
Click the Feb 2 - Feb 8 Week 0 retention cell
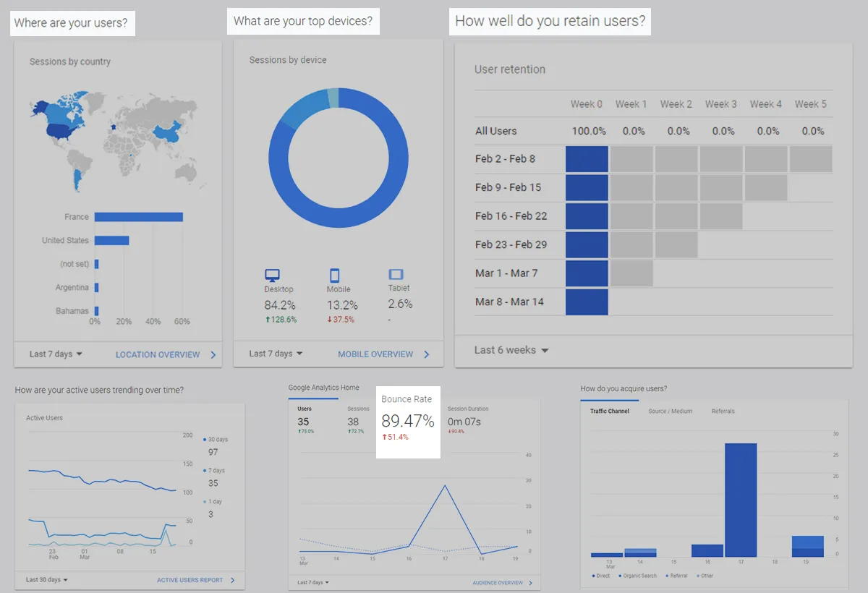pos(587,159)
